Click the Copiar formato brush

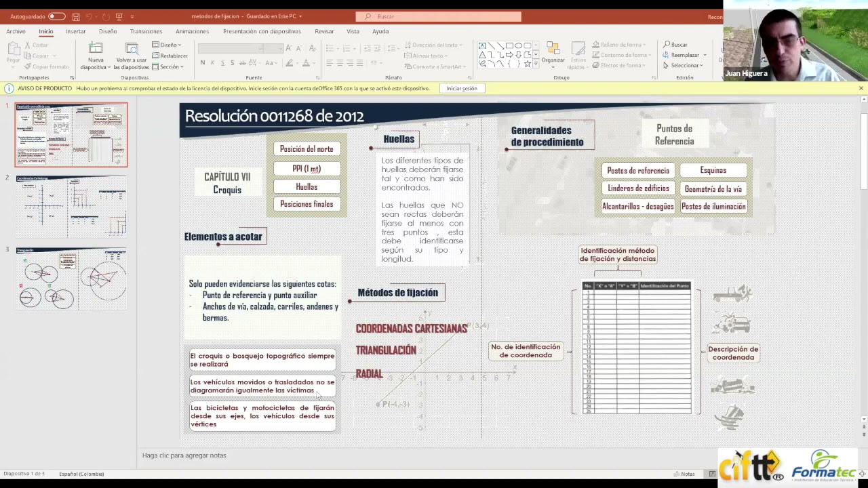(x=28, y=66)
